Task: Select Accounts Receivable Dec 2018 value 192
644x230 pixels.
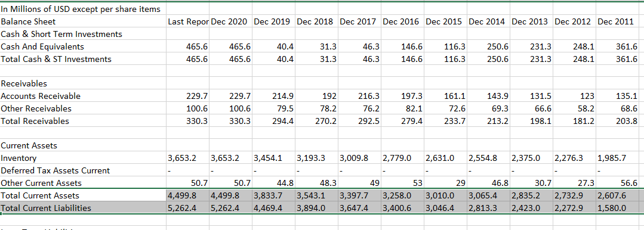Action: (316, 97)
